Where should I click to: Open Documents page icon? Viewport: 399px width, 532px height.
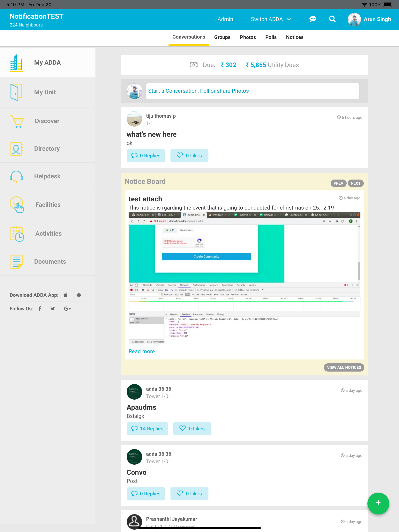point(16,262)
